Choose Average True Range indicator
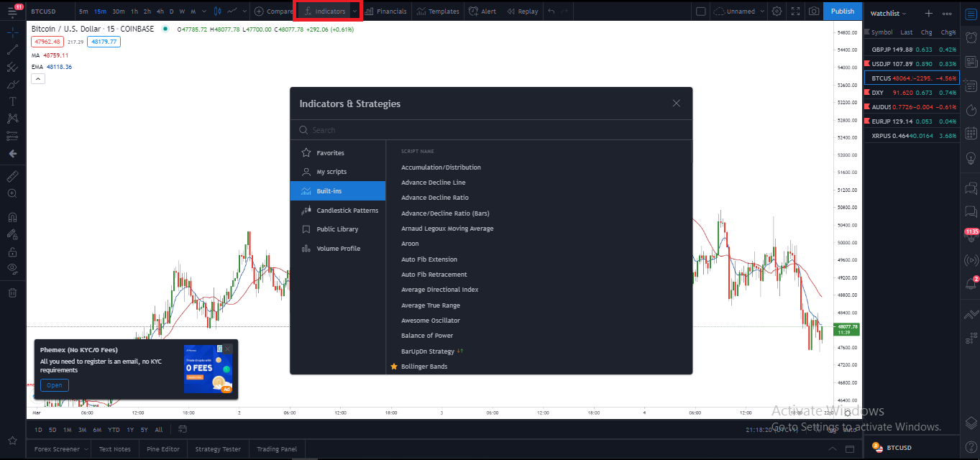 click(431, 305)
